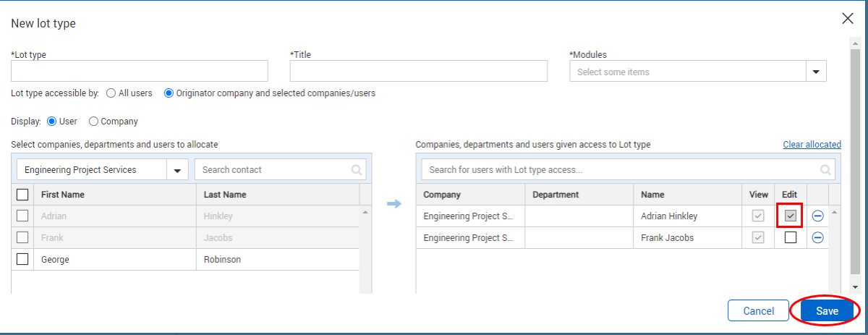Switch Display to Company
868x335 pixels.
click(94, 122)
